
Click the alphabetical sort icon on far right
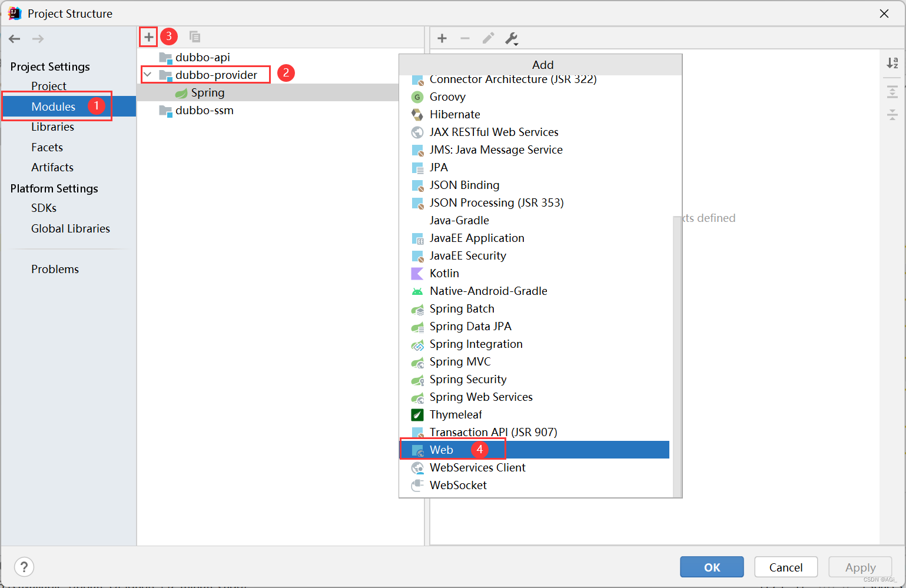[x=892, y=62]
